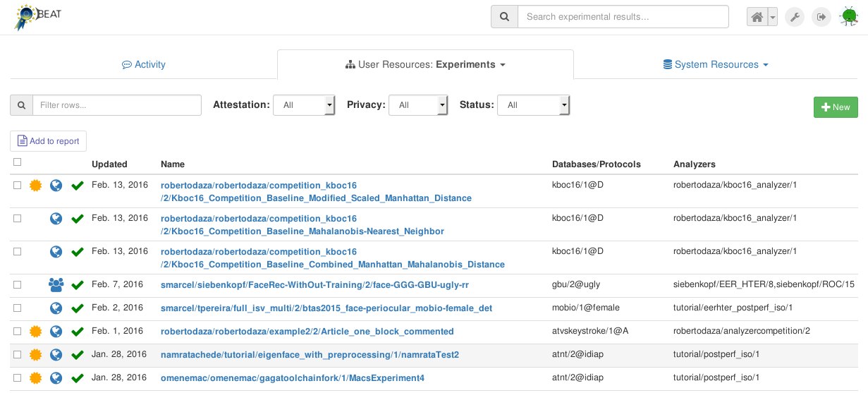868x393 pixels.
Task: Open the Status filter dropdown
Action: pos(533,105)
